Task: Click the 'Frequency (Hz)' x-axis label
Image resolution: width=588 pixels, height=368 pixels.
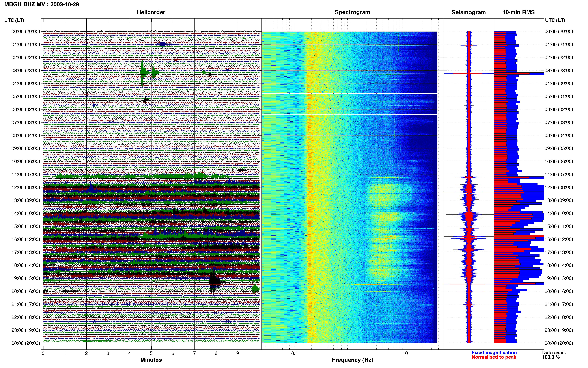Action: pos(352,360)
